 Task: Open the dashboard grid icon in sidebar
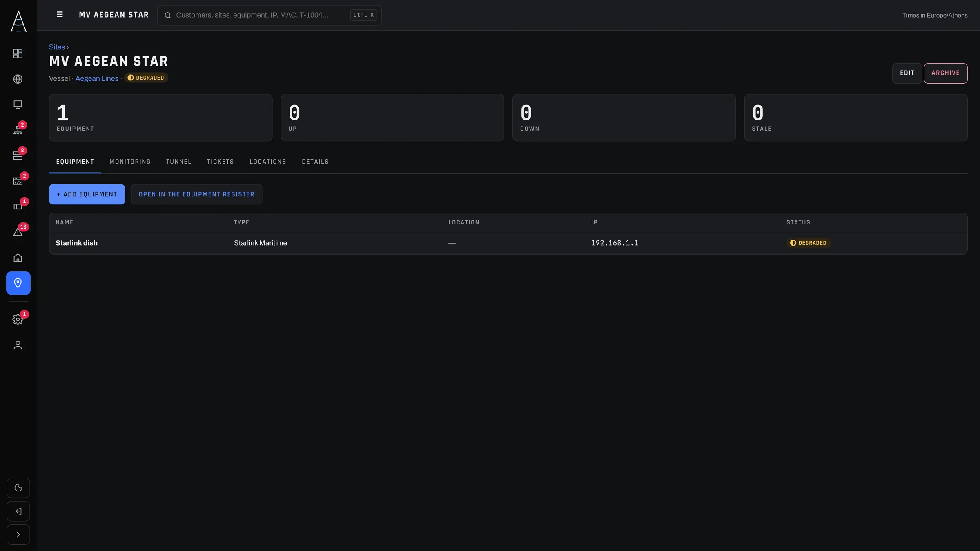point(18,53)
